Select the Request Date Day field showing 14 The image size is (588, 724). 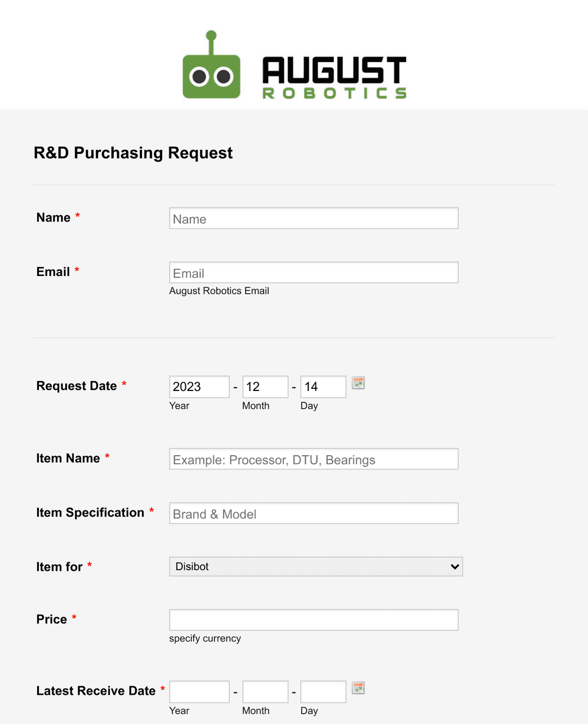click(323, 387)
